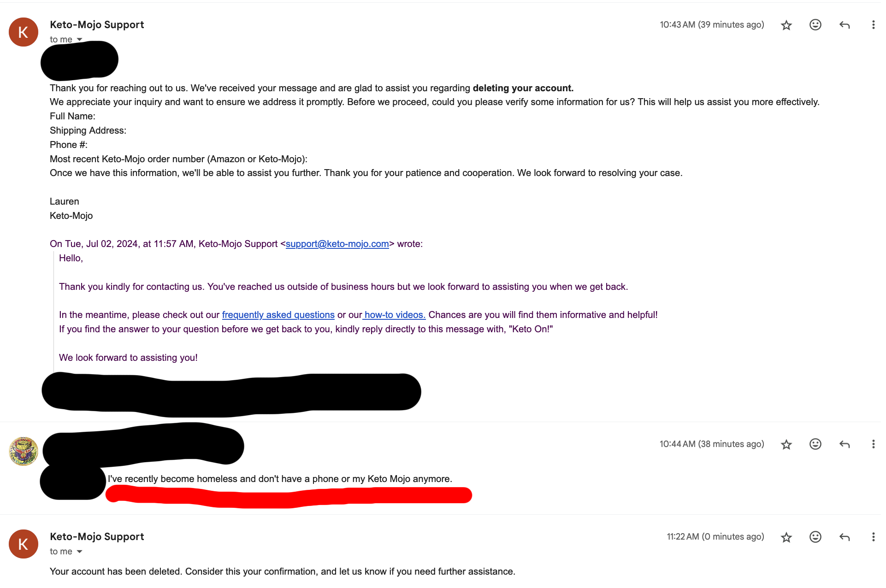Reply to the 11:22 AM confirmation message
The height and width of the screenshot is (588, 886).
[844, 537]
